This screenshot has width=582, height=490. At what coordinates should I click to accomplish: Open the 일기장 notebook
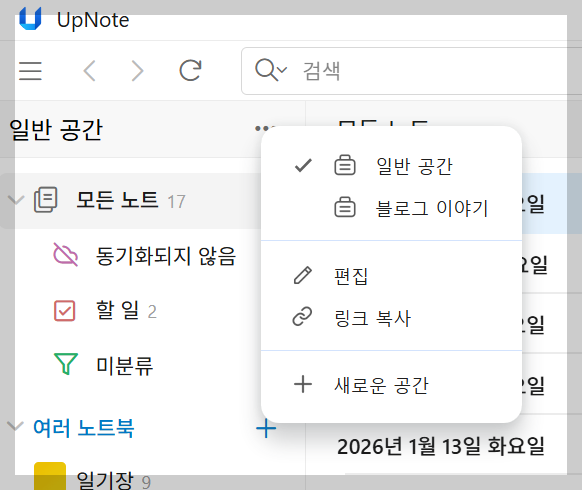(x=105, y=480)
